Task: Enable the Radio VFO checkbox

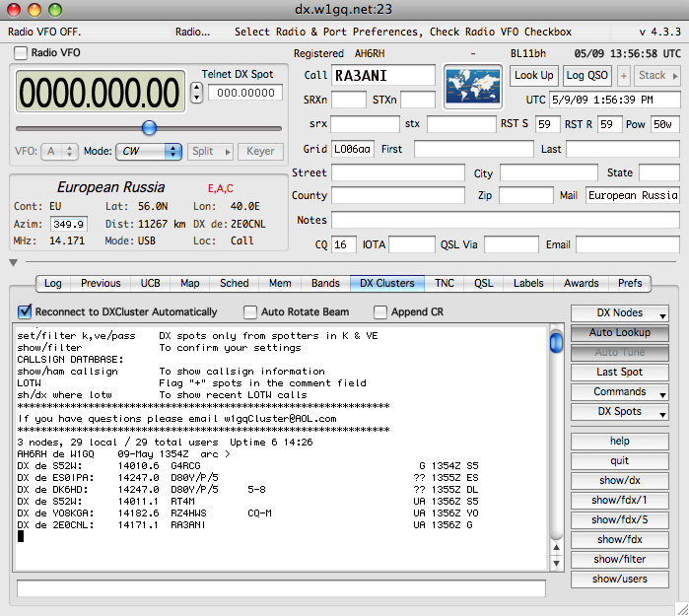Action: (21, 52)
